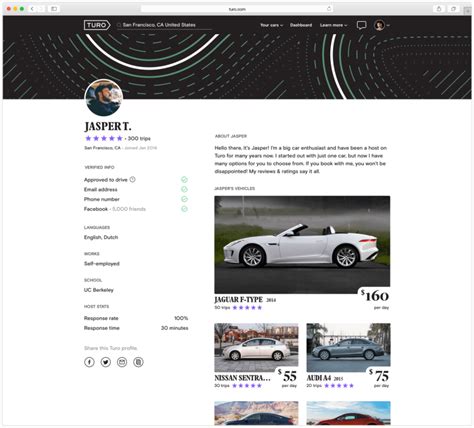Share profile on Facebook icon
Image resolution: width=474 pixels, height=428 pixels.
tap(89, 362)
